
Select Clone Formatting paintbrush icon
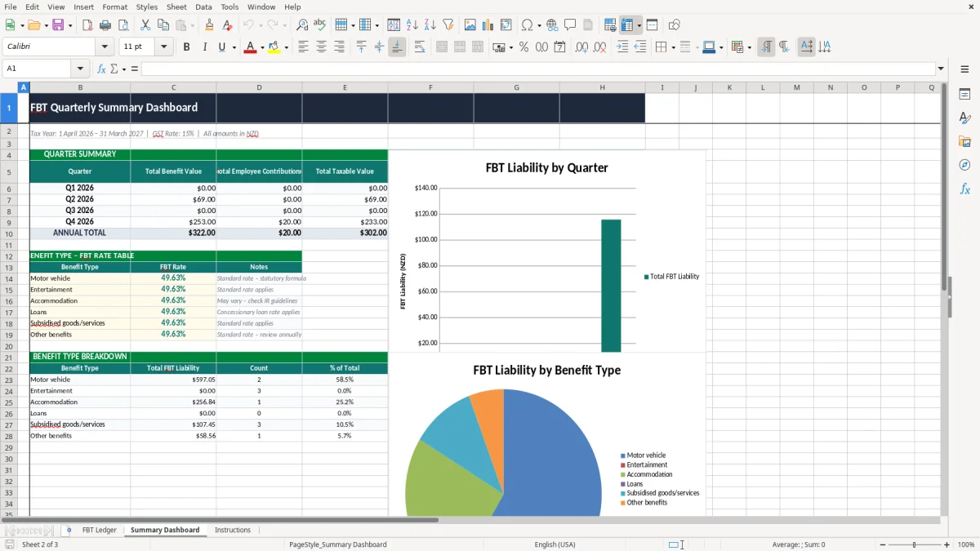tap(209, 25)
